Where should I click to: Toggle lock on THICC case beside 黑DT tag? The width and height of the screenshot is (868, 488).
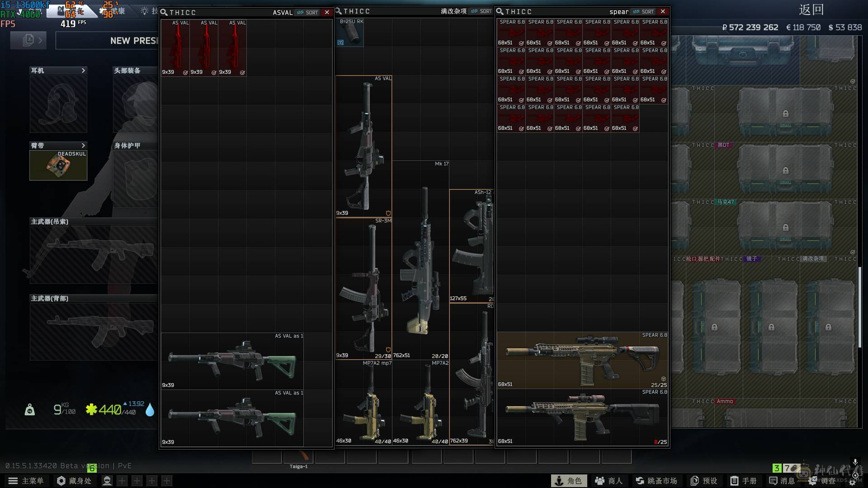(x=786, y=171)
